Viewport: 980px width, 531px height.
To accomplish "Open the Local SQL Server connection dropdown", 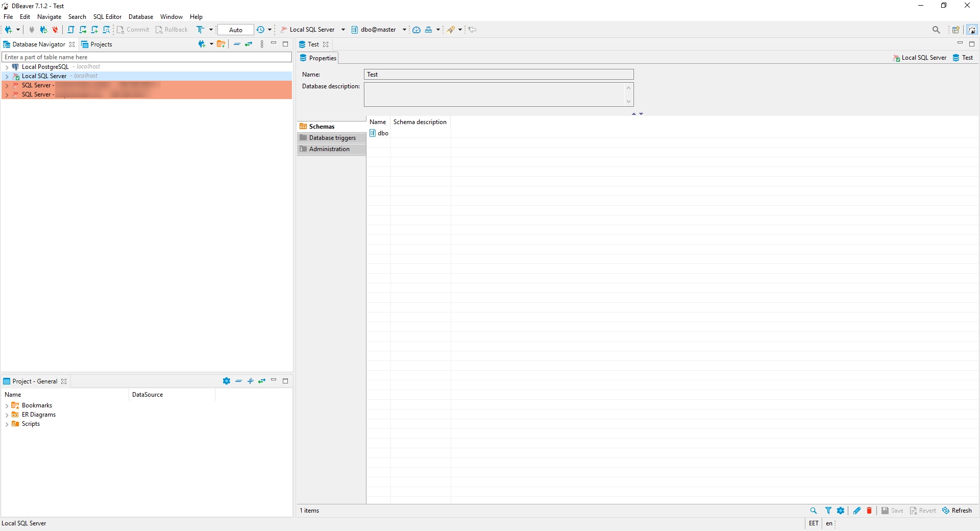I will click(343, 30).
